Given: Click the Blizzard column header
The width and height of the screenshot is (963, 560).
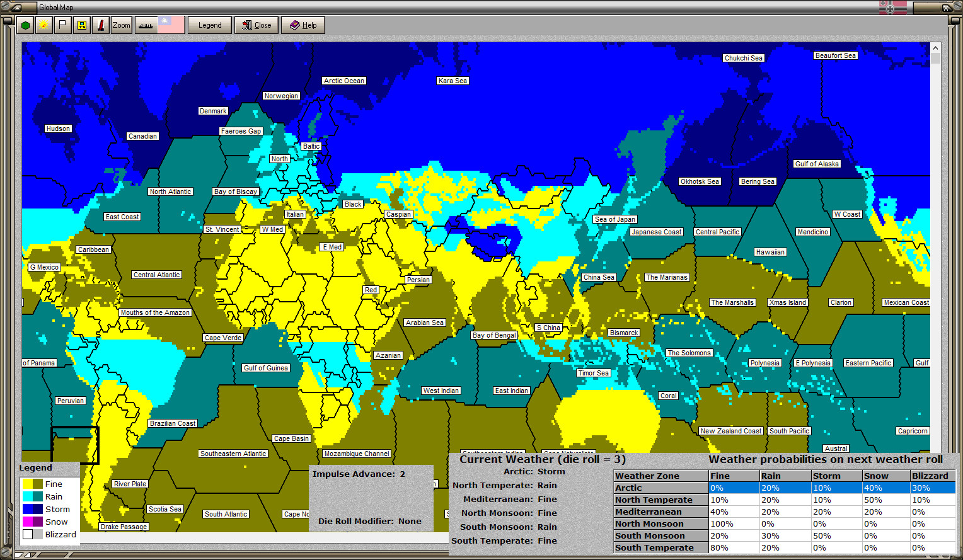Looking at the screenshot, I should [933, 476].
